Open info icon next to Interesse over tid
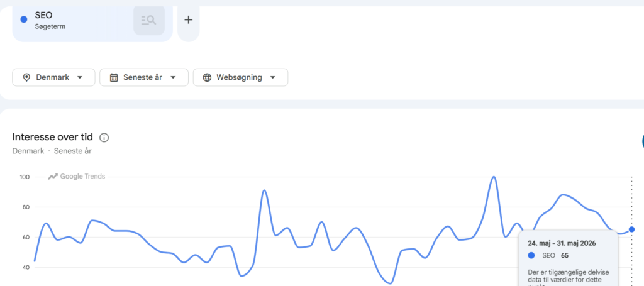The width and height of the screenshot is (644, 286). pos(104,138)
